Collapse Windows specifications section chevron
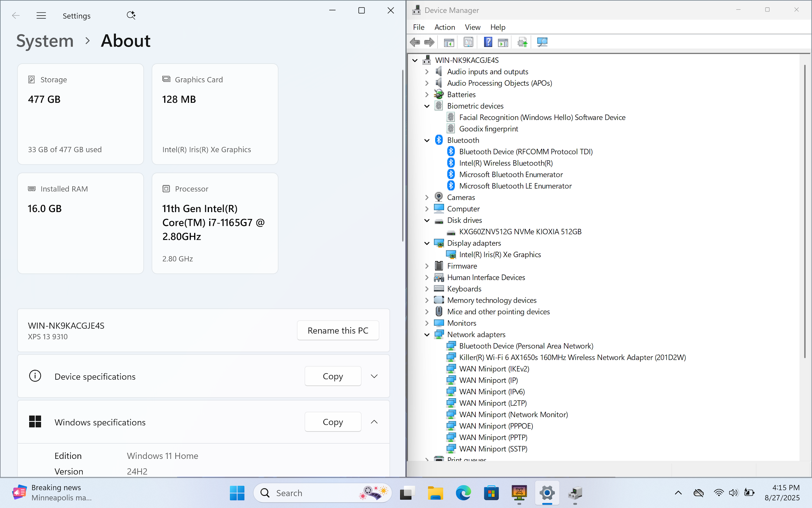Screen dimensions: 812x508 (x=374, y=422)
